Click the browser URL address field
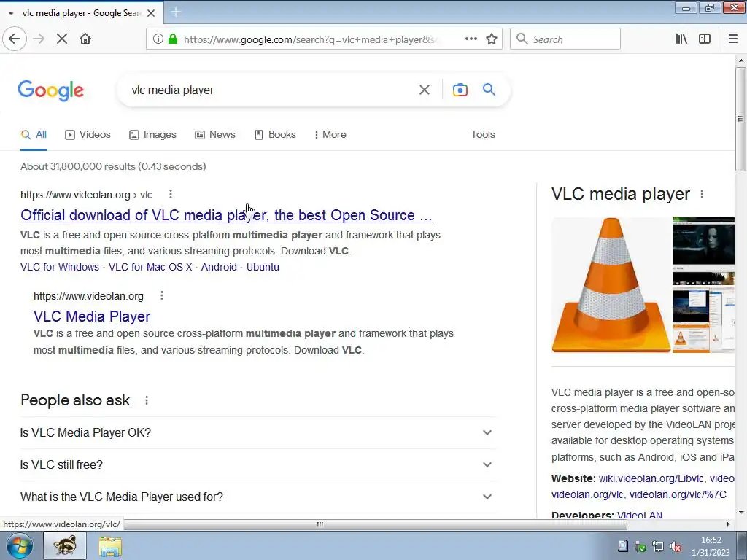This screenshot has height=560, width=747. point(309,39)
